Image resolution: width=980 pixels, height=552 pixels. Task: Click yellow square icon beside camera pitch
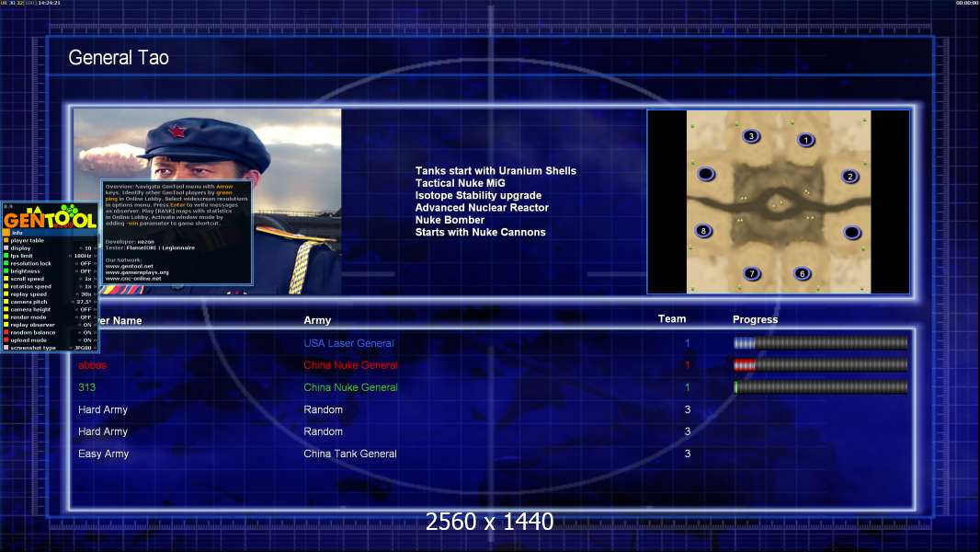6,302
